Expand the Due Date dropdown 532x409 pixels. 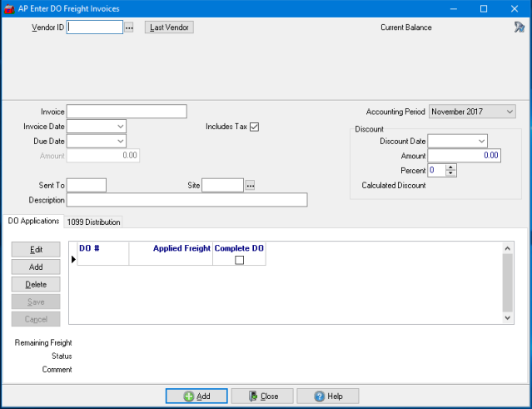[121, 142]
